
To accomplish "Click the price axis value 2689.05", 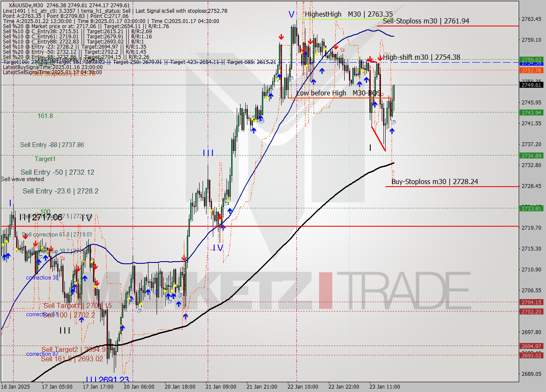I will point(531,374).
